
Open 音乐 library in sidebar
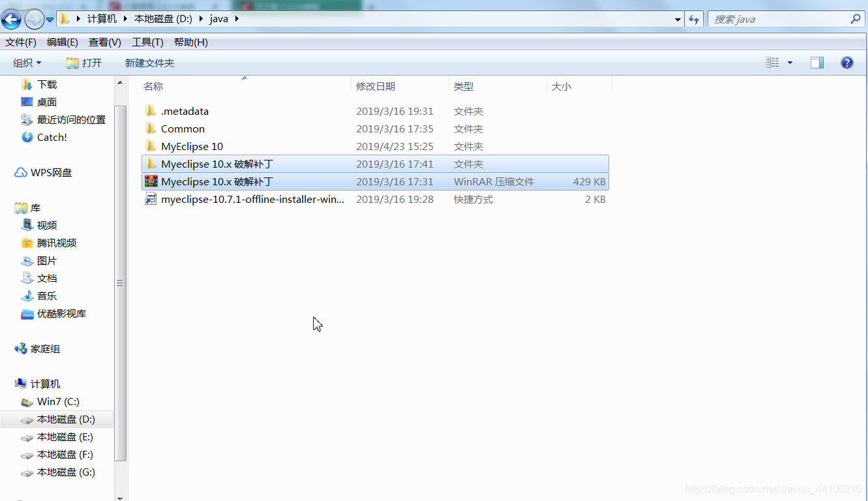(x=47, y=296)
